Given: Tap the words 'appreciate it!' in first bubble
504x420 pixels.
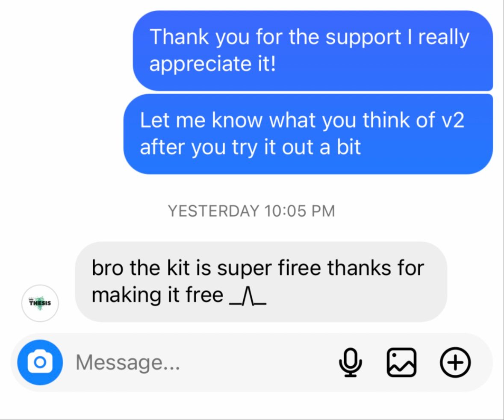Looking at the screenshot, I should tap(212, 64).
